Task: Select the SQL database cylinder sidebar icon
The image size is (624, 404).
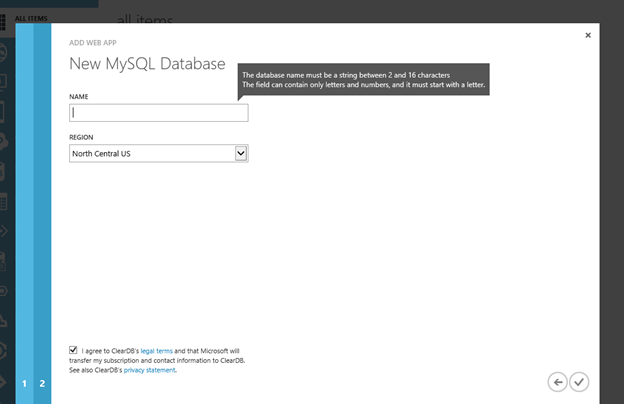Action: [x=2, y=172]
